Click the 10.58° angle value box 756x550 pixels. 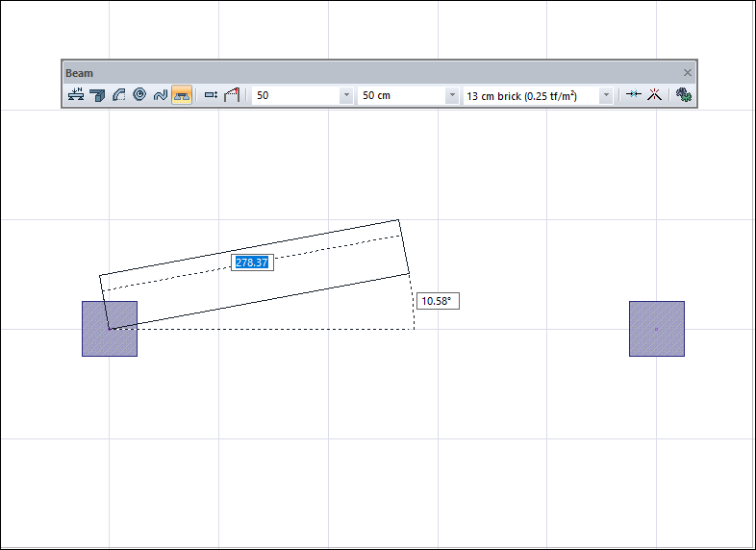click(x=438, y=302)
